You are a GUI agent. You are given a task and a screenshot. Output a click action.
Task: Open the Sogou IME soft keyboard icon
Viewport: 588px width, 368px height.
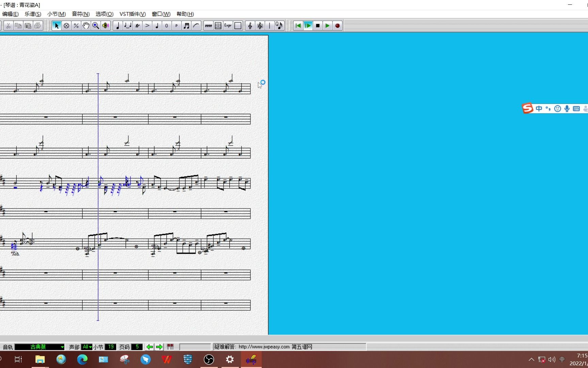tap(576, 109)
